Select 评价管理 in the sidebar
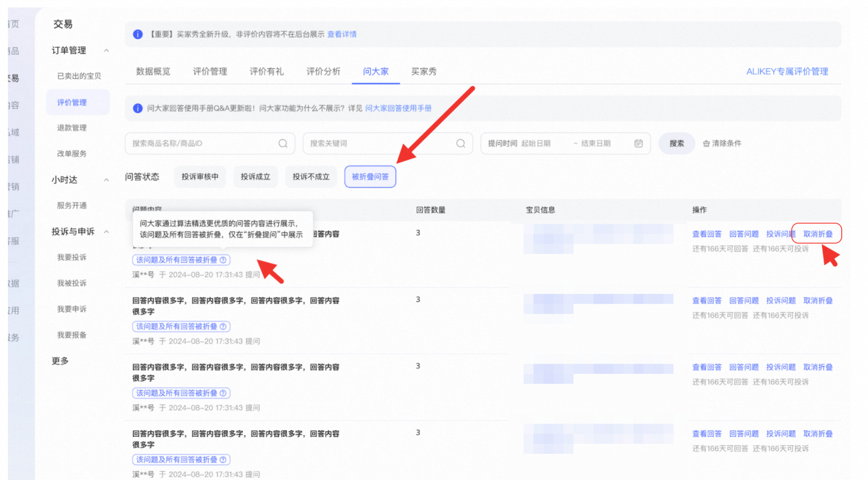 pyautogui.click(x=78, y=102)
